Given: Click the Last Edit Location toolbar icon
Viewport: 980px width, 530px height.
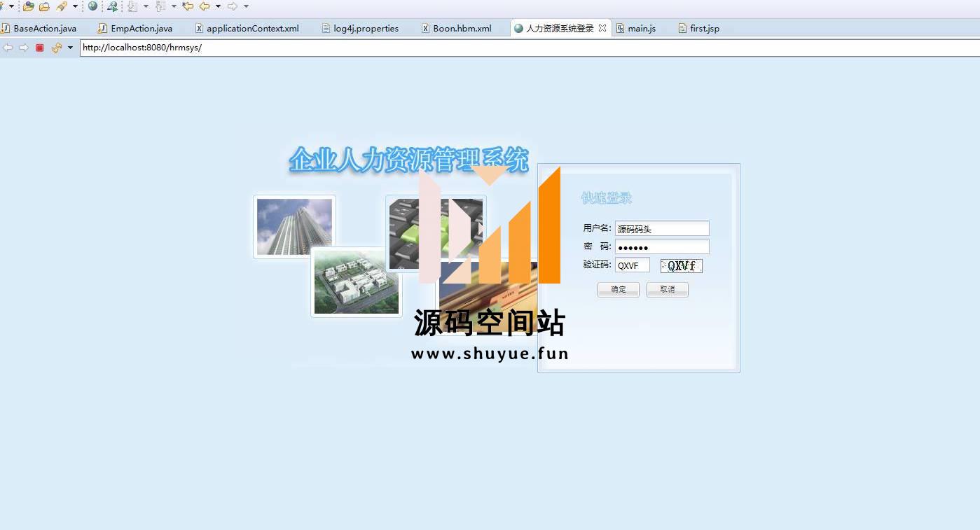Looking at the screenshot, I should point(188,6).
